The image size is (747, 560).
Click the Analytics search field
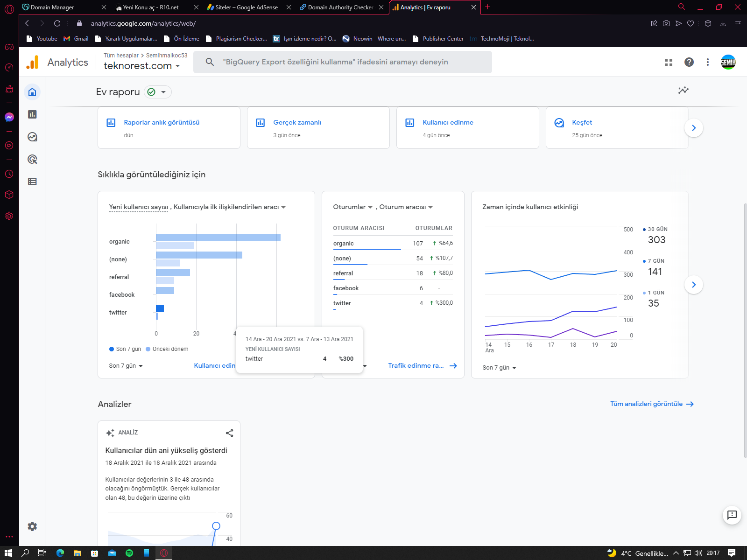343,62
